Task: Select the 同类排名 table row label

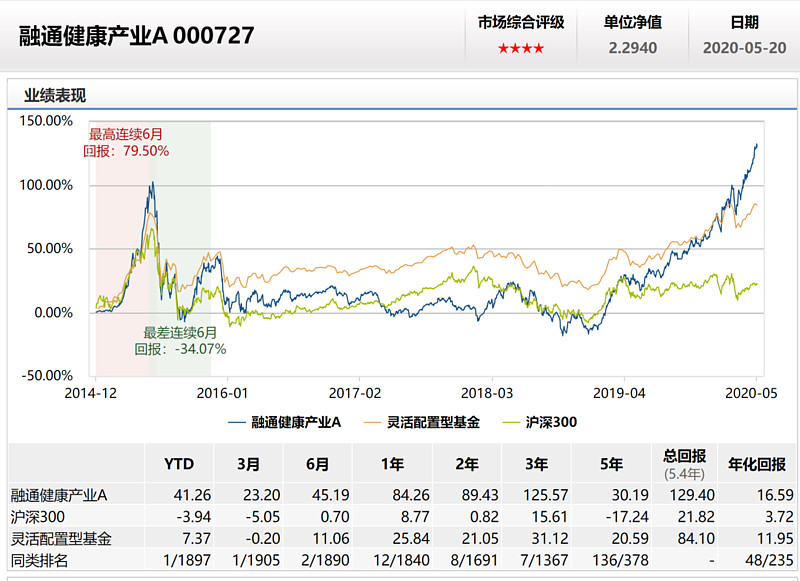Action: [39, 561]
